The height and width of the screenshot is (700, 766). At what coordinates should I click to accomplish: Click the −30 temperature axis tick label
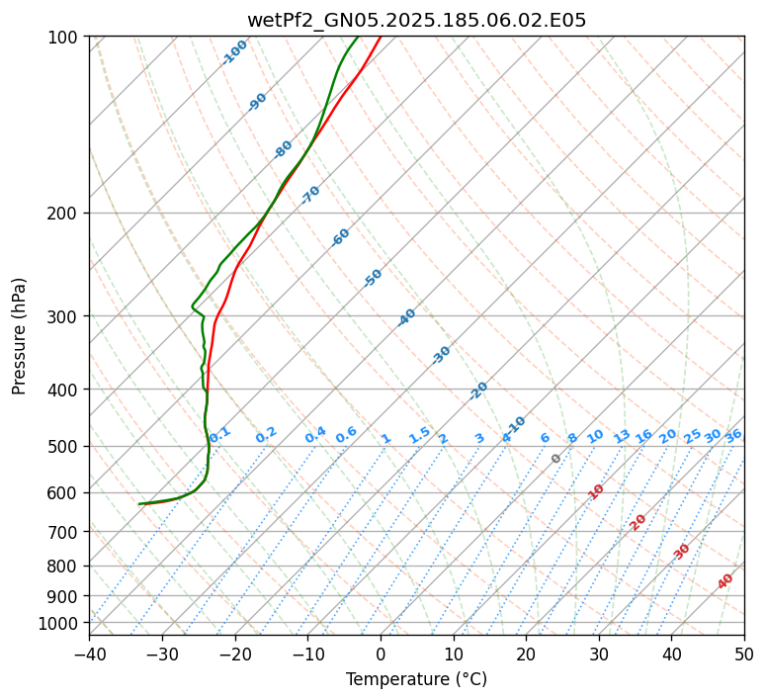pyautogui.click(x=162, y=654)
